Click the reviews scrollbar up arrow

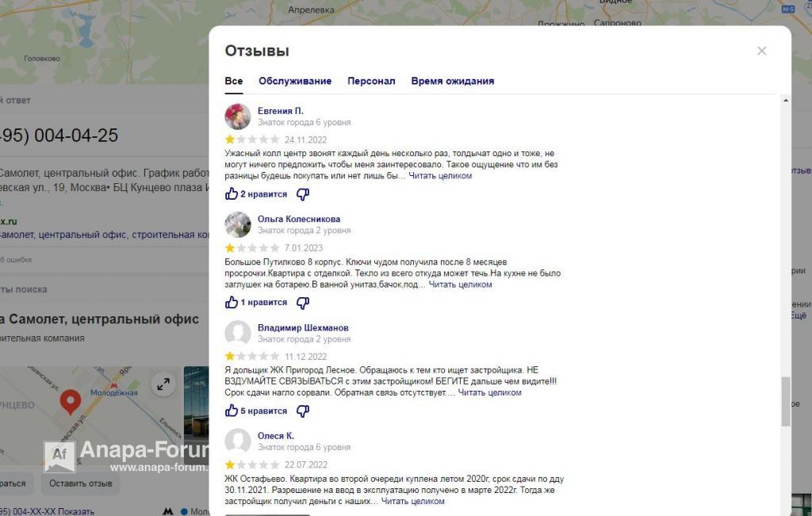pos(786,101)
